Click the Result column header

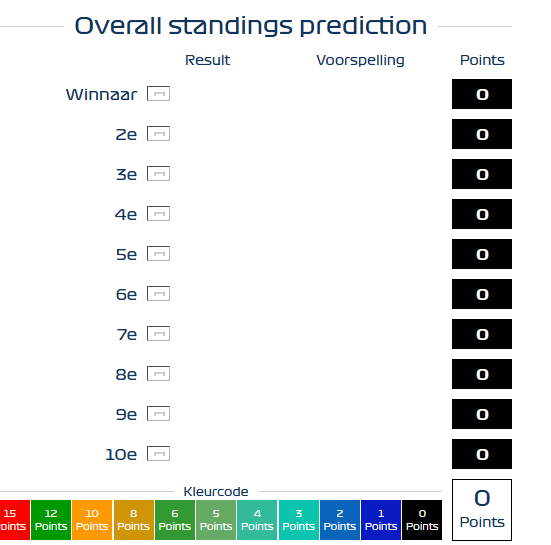(x=207, y=60)
